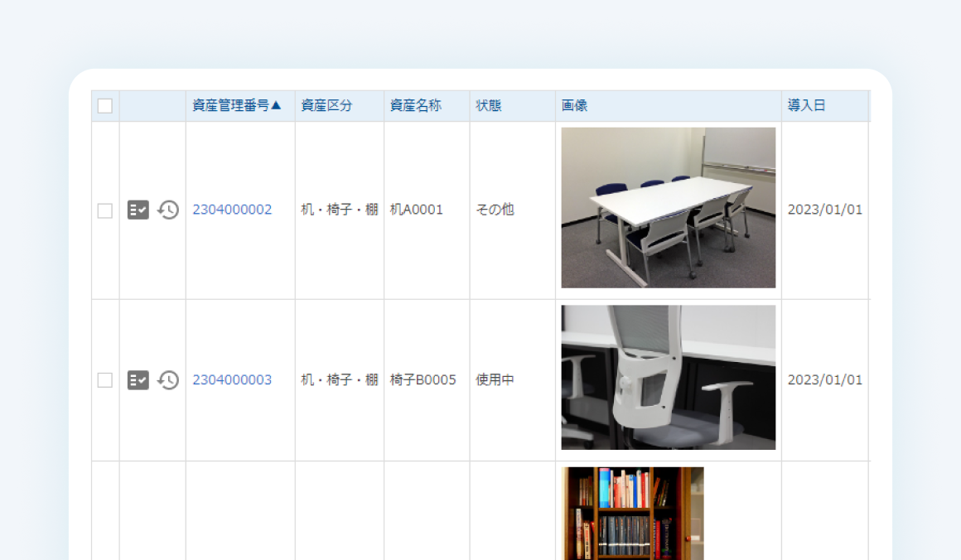961x560 pixels.
Task: Open asset link 2304000003
Action: tap(232, 380)
